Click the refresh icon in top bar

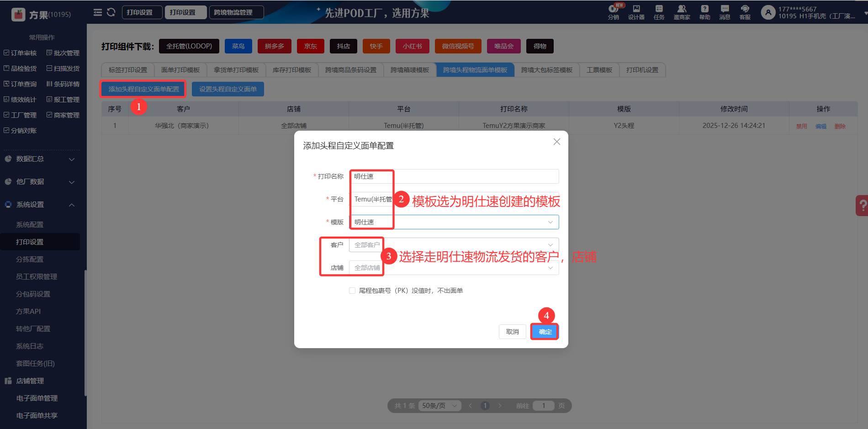coord(111,12)
